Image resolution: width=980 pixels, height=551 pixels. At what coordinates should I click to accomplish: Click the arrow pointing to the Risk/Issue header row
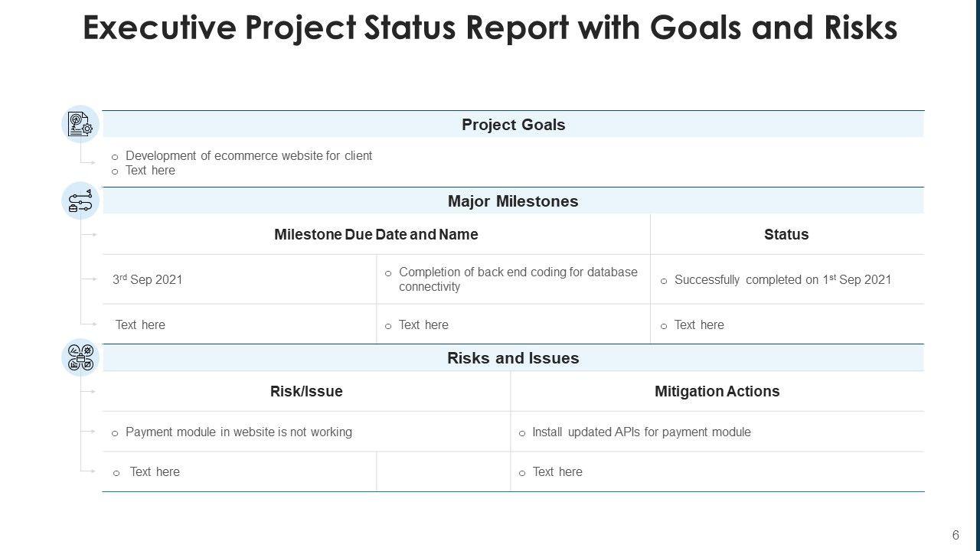[90, 391]
